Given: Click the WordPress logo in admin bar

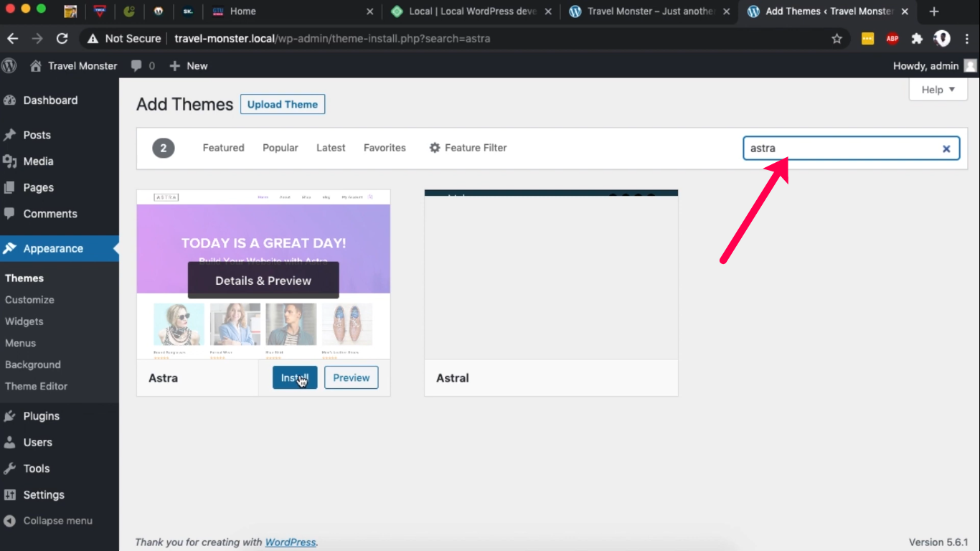Looking at the screenshot, I should [9, 66].
